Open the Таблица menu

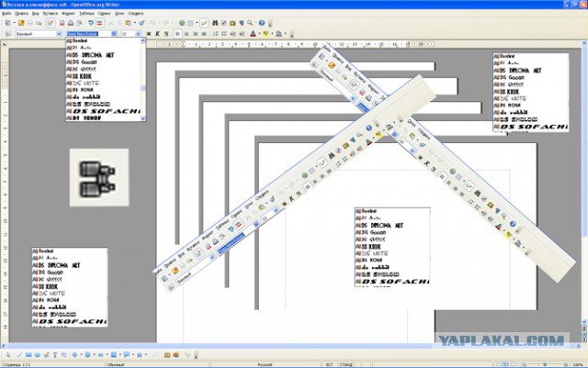coord(86,14)
